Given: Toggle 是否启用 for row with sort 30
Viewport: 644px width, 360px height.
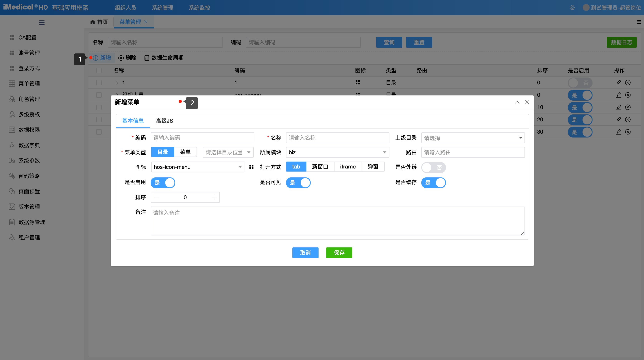Looking at the screenshot, I should tap(580, 132).
